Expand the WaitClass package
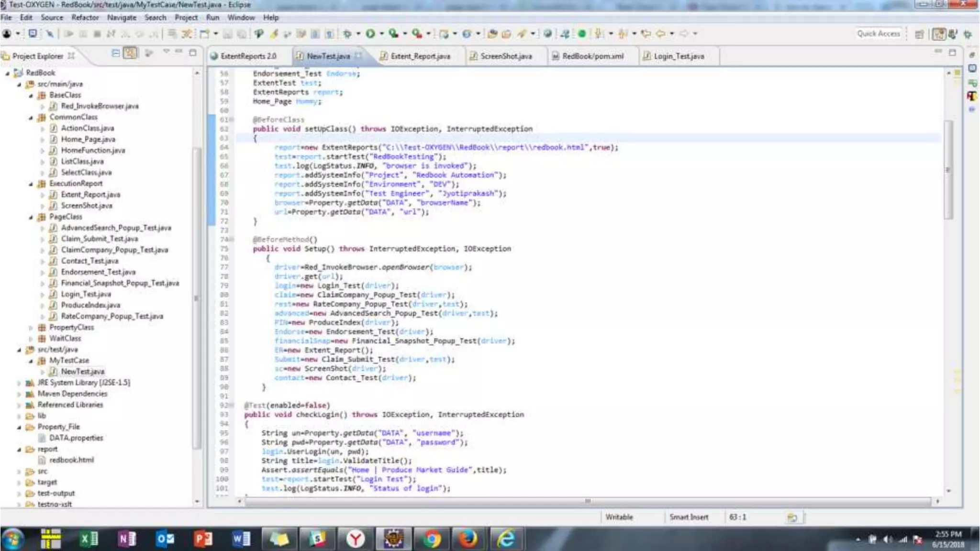The width and height of the screenshot is (980, 551). [31, 339]
